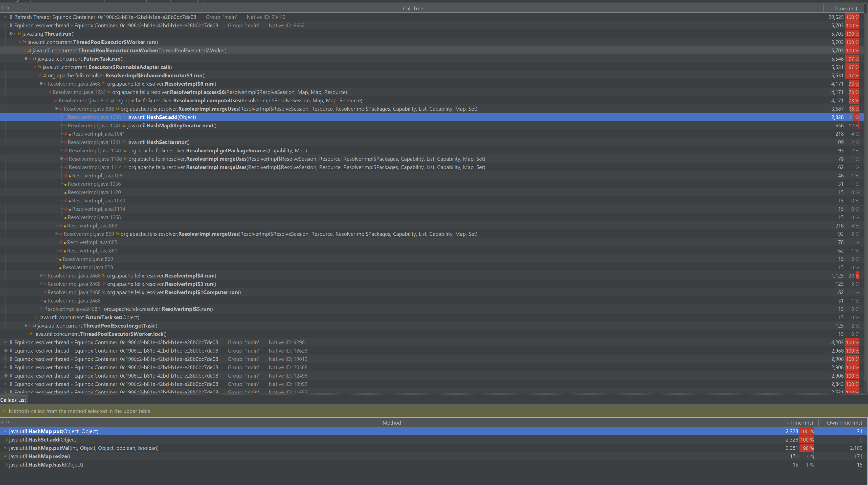Open Call Tree settings gear icon
Viewport: 868px width, 485px height.
tap(2, 8)
